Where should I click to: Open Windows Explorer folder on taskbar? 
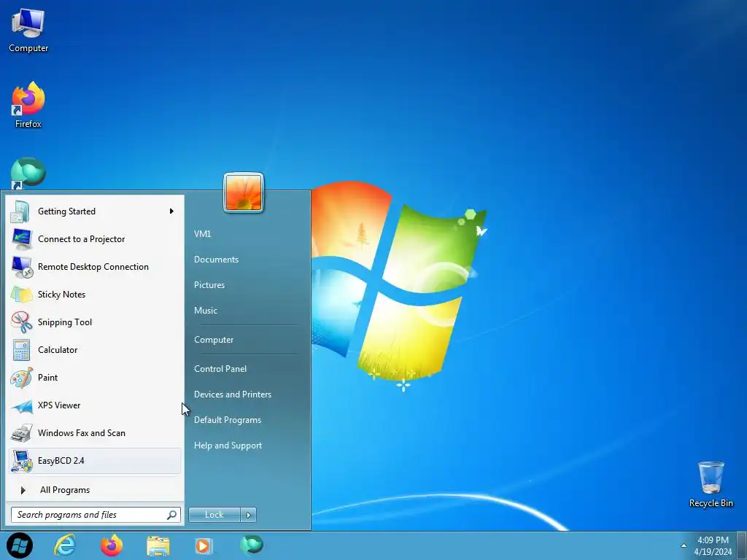[x=158, y=545]
